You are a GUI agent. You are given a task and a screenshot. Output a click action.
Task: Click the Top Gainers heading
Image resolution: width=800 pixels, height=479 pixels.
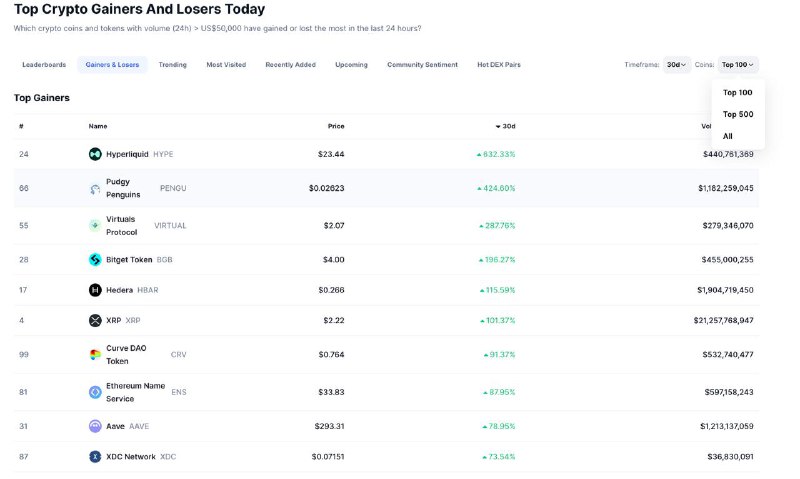[42, 98]
